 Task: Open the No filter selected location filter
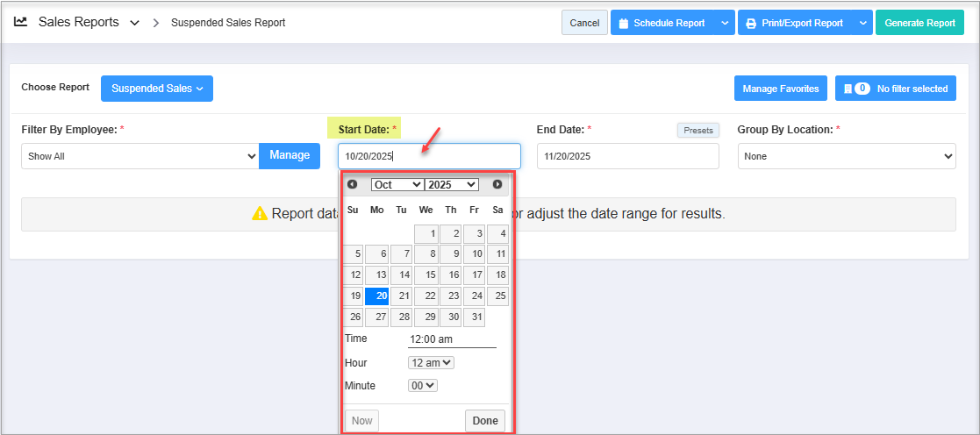click(x=895, y=88)
